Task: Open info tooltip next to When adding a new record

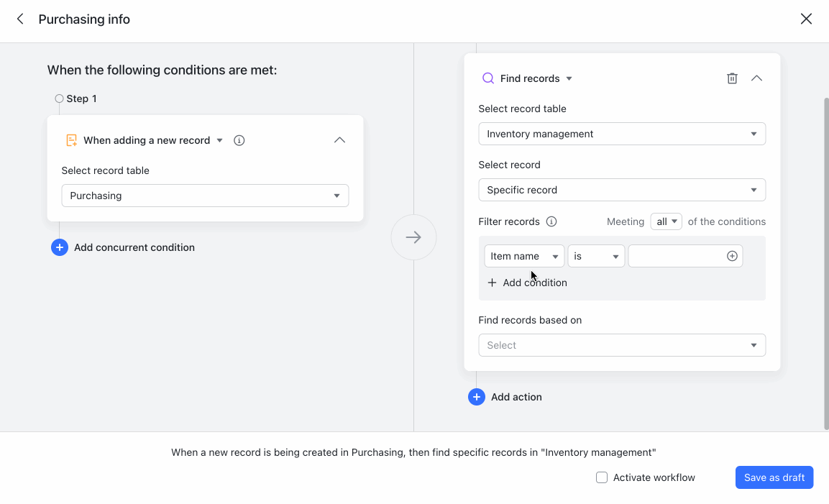Action: tap(239, 140)
